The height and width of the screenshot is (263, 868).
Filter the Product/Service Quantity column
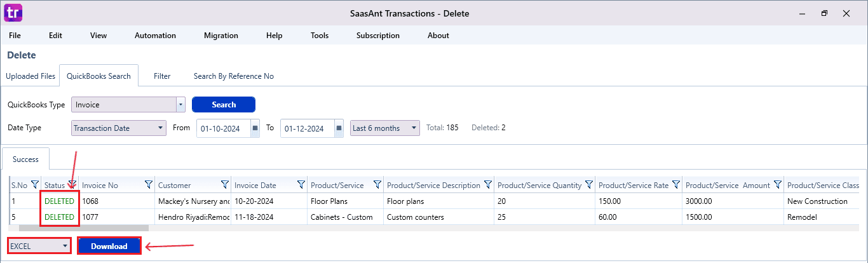click(589, 185)
